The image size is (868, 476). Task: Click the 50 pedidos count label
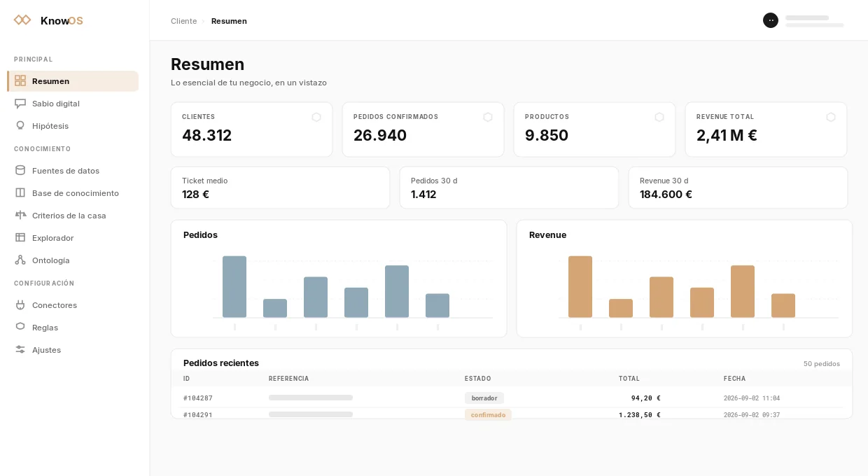click(x=822, y=364)
